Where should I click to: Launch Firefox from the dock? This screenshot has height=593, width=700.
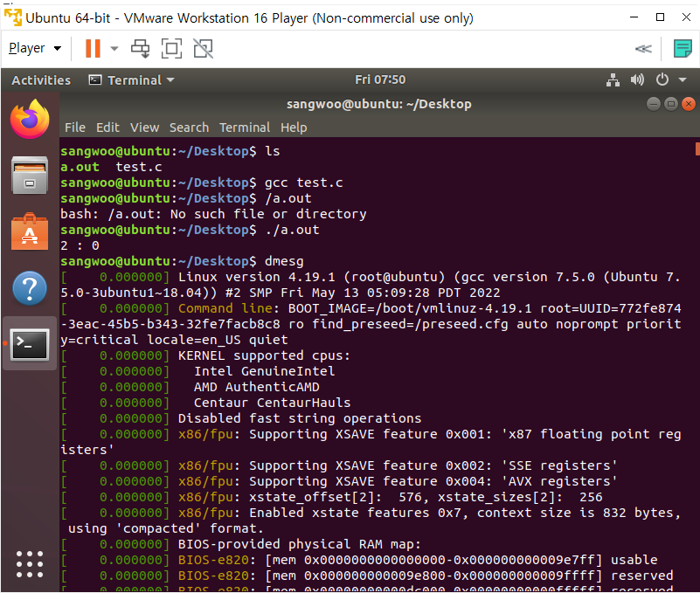click(30, 119)
